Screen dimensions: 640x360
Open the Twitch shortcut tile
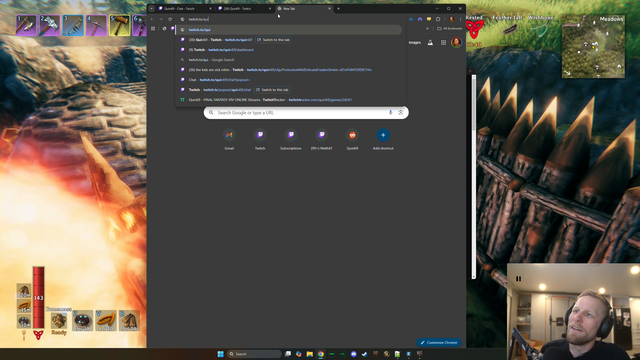[260, 139]
